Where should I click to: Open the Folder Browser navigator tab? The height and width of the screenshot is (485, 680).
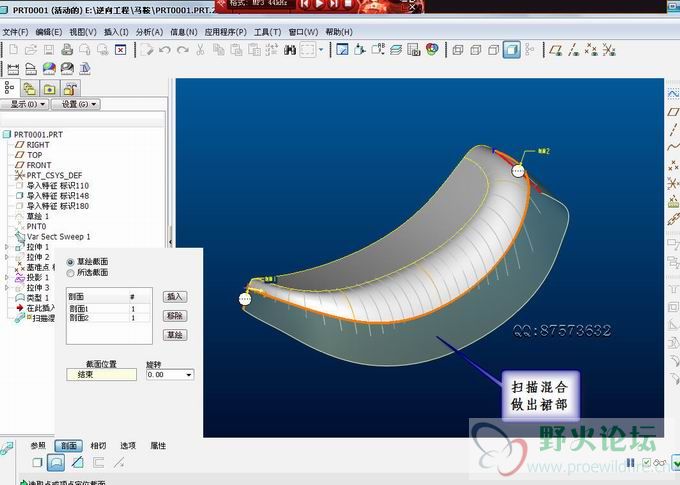coord(29,89)
